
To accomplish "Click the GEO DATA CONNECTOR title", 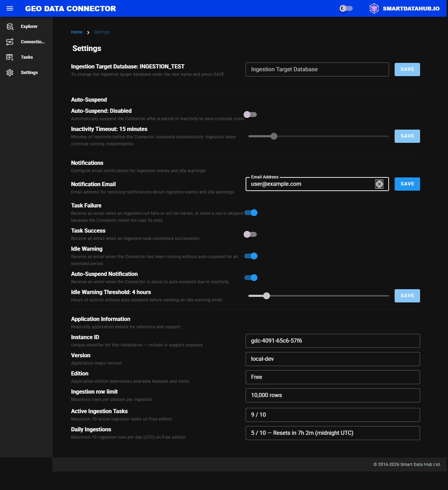I will pyautogui.click(x=70, y=8).
